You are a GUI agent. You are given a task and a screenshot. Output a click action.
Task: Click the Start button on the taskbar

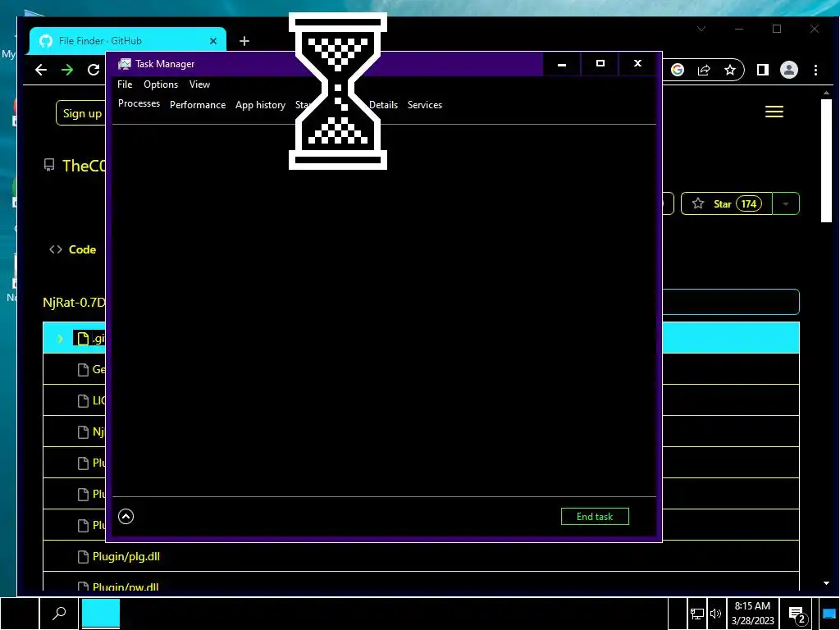pos(20,614)
